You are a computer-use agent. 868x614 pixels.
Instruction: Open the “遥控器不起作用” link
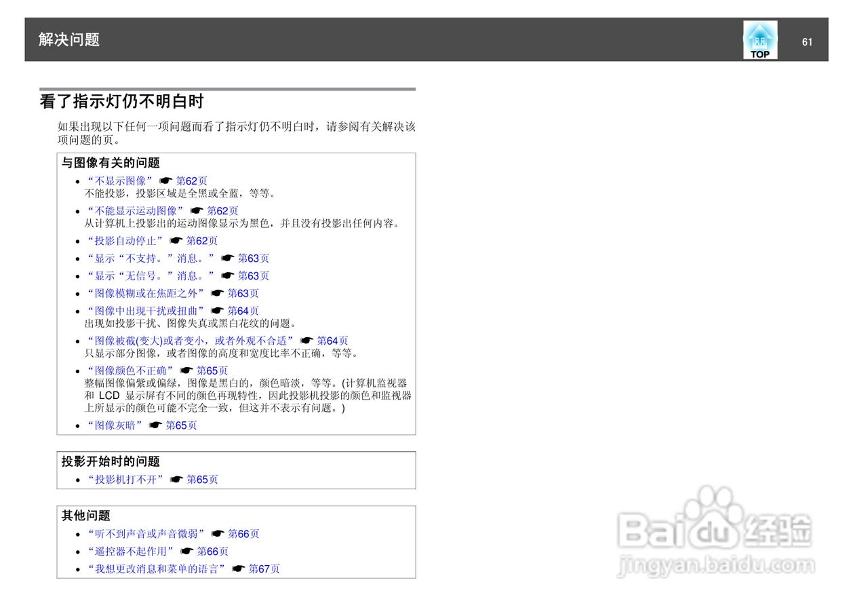pyautogui.click(x=131, y=552)
